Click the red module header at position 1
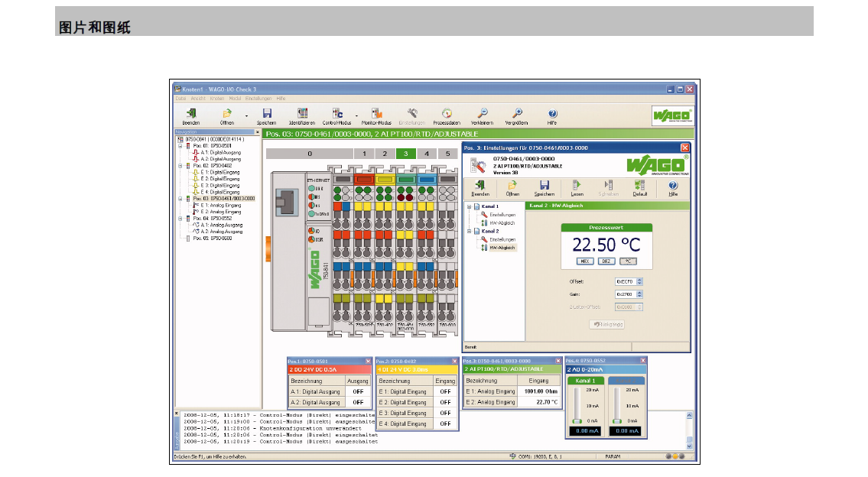 pyautogui.click(x=364, y=180)
